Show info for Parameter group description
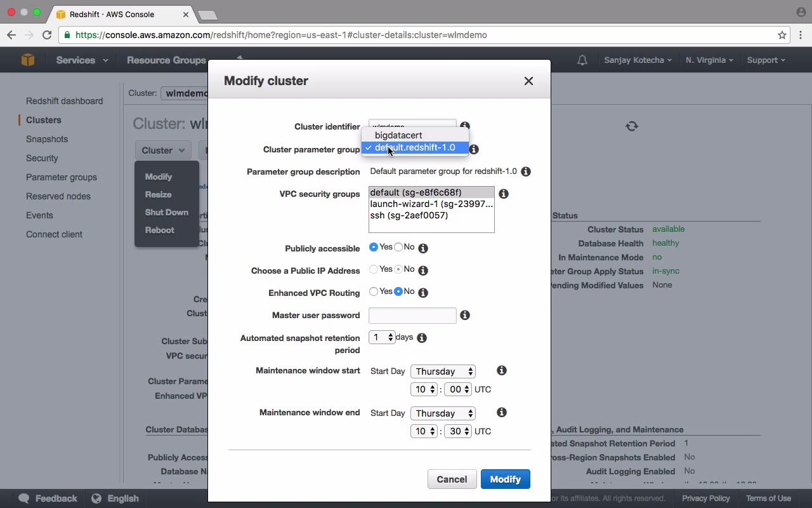812x508 pixels. click(526, 171)
